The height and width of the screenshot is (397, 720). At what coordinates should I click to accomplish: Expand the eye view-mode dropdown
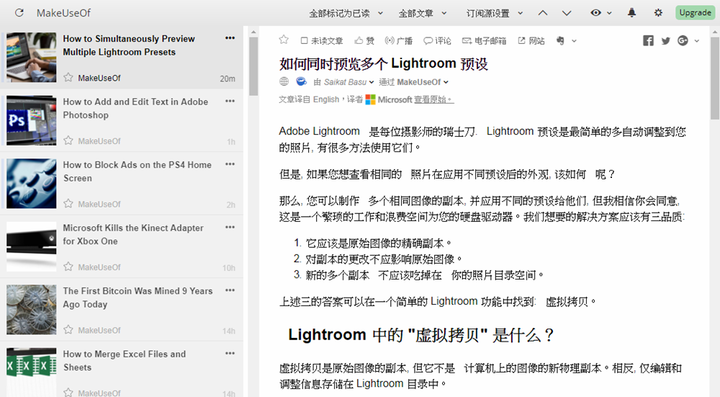point(601,13)
